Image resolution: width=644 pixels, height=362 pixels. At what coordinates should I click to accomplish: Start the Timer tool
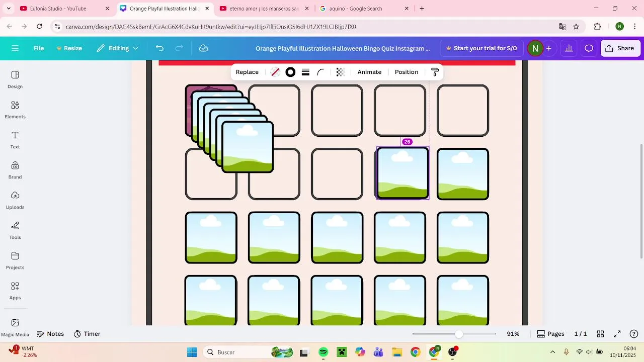[x=87, y=334]
